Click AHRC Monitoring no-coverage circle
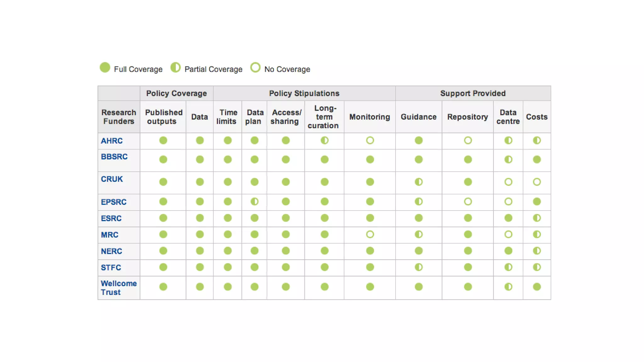644x362 pixels. click(x=370, y=140)
